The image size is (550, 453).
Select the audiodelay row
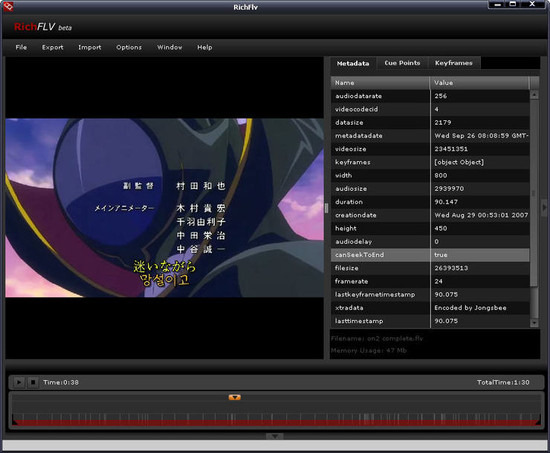click(x=430, y=241)
